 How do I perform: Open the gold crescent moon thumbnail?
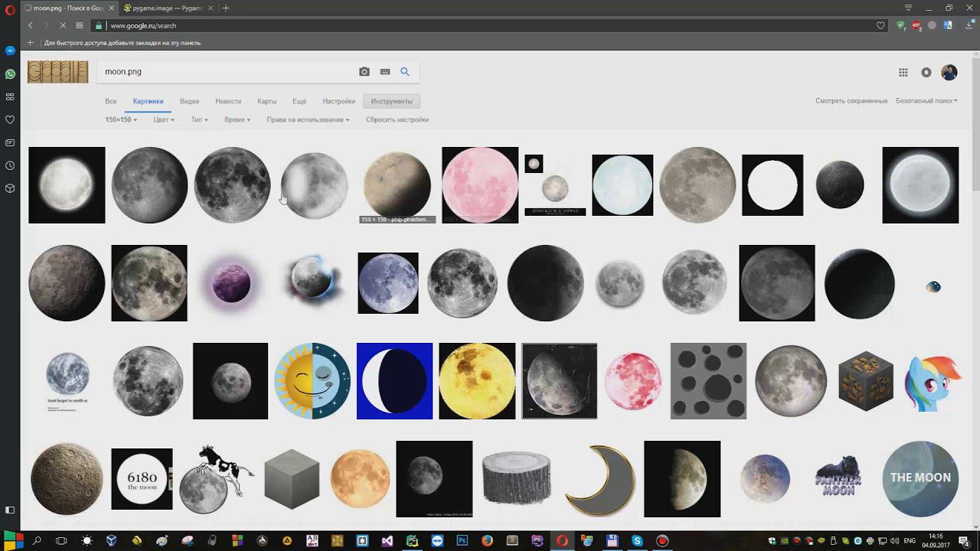coord(600,479)
